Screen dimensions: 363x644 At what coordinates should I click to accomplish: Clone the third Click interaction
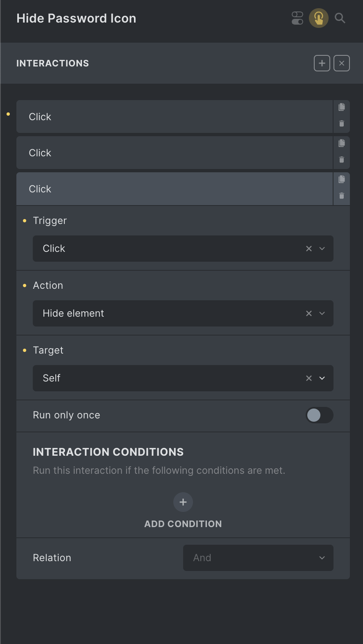point(342,179)
